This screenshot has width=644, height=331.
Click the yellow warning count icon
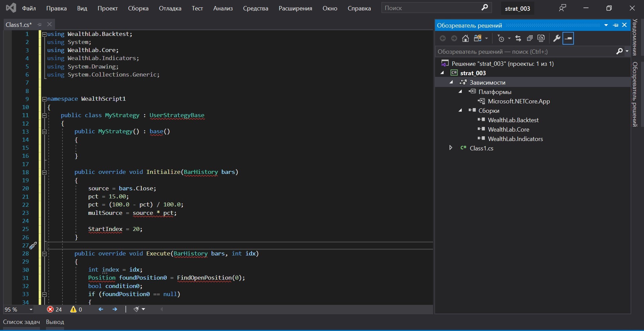[73, 310]
